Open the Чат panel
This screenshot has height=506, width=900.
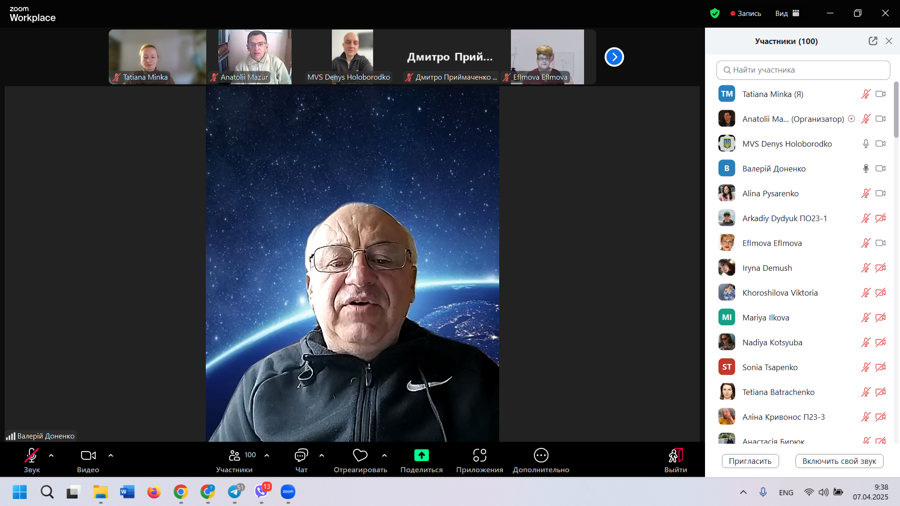click(301, 460)
